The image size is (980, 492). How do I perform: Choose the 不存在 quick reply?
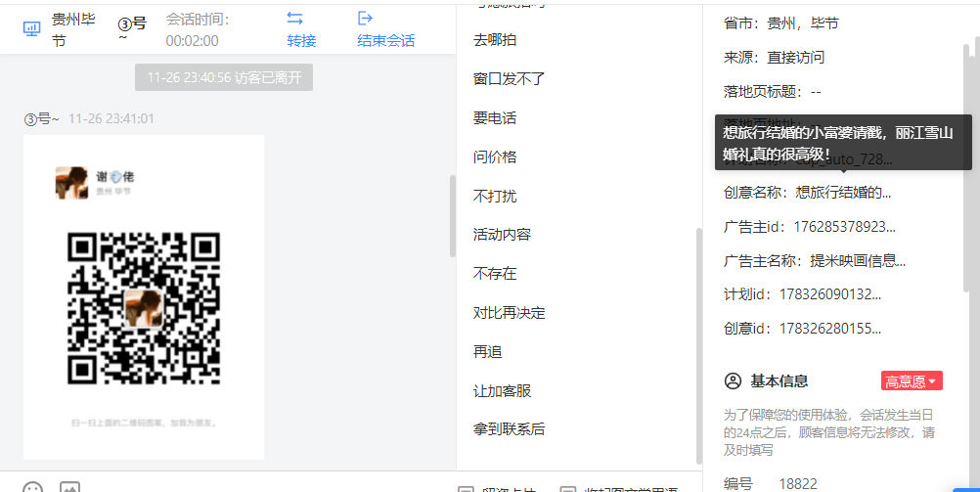(x=494, y=273)
